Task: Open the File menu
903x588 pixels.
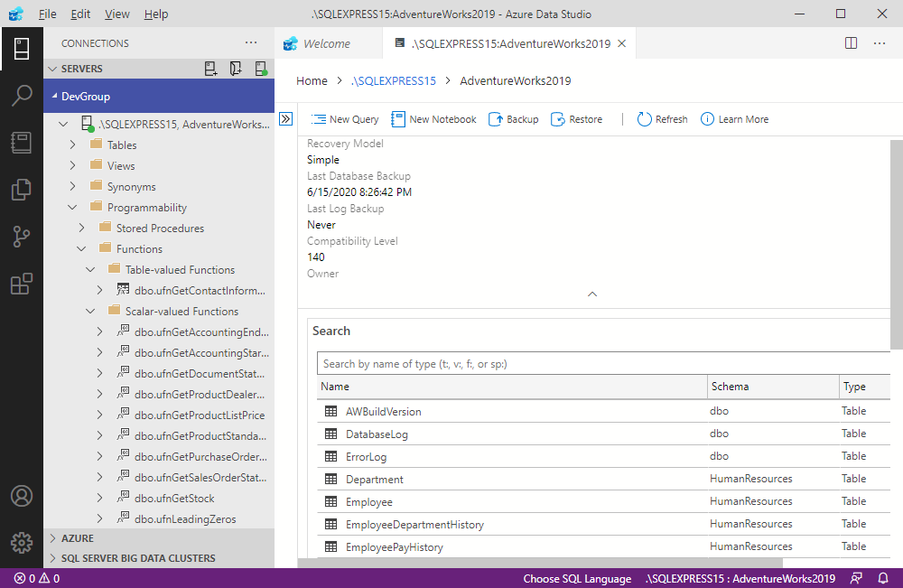Action: pos(47,14)
